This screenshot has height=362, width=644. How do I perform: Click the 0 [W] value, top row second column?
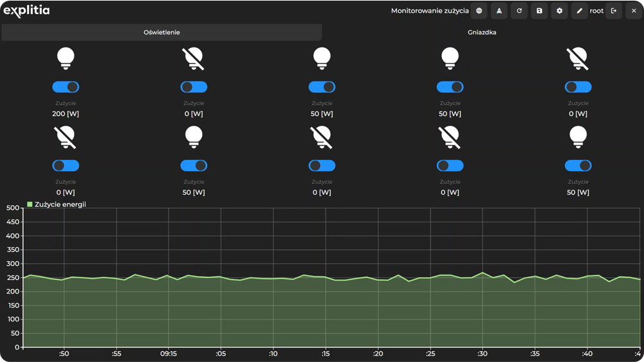pos(194,113)
